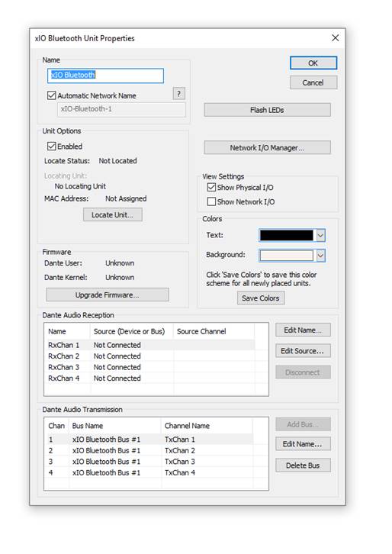Click the OK button

click(313, 63)
